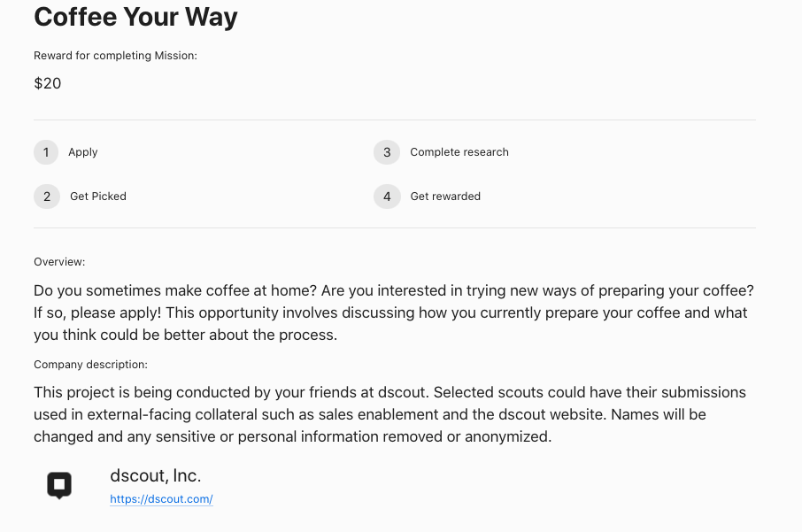Screen dimensions: 802x532
Task: Click the overview paragraph about making coffee
Action: [394, 312]
